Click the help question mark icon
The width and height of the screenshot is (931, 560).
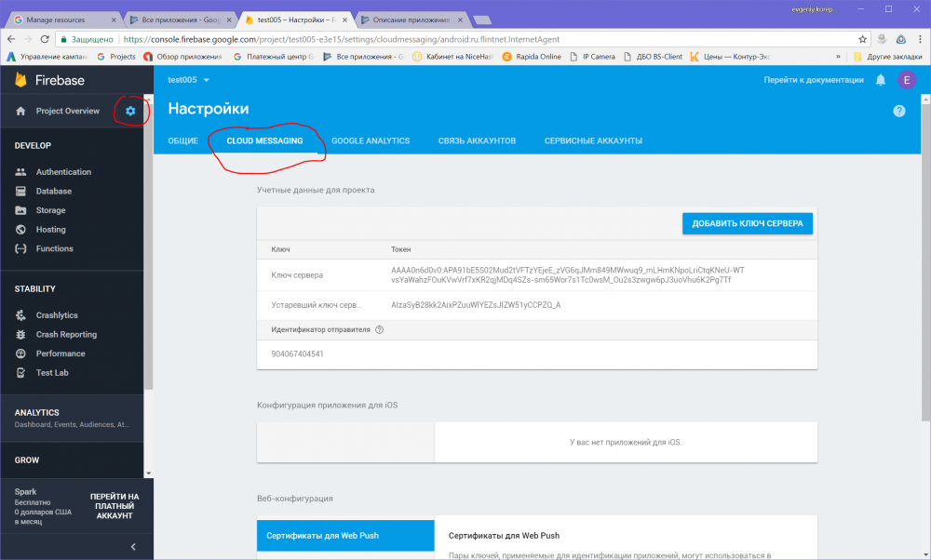click(x=899, y=111)
